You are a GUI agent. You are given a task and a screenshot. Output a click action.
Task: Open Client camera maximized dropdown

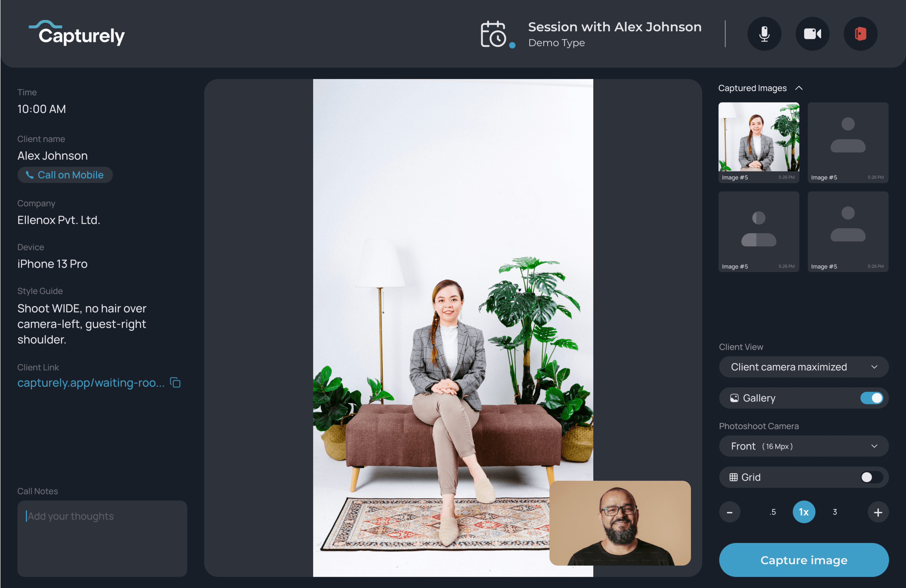[803, 367]
